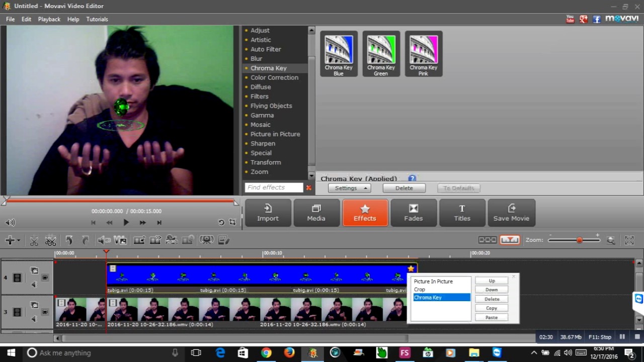
Task: Redo the action with the right arrow icon
Action: pyautogui.click(x=85, y=240)
